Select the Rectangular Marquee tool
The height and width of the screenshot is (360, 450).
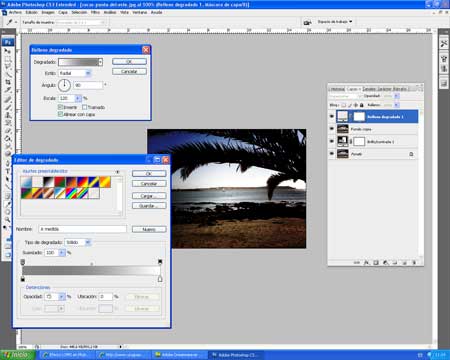[8, 59]
